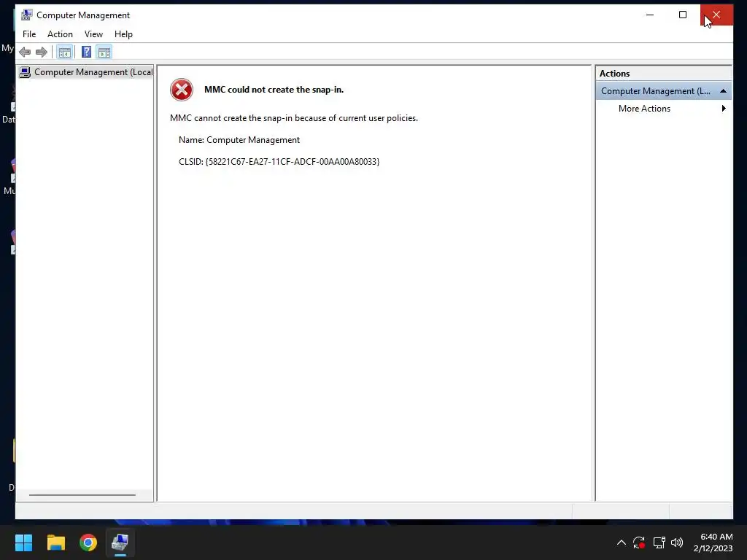
Task: Click the 'current user policies' message text
Action: tap(294, 118)
